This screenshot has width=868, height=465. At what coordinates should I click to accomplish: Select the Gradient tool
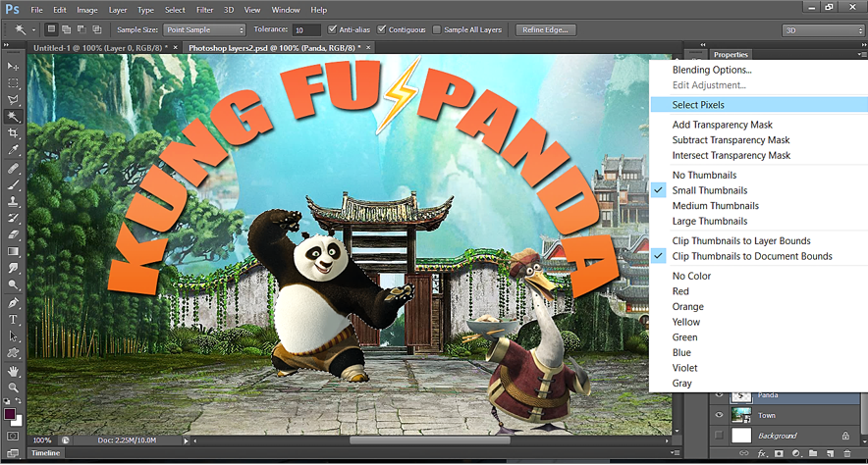click(x=13, y=251)
